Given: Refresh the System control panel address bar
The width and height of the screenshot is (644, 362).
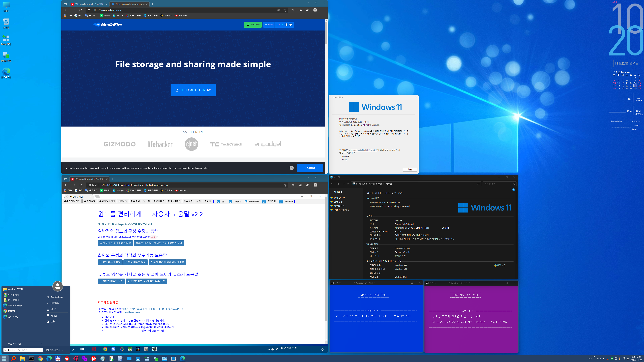Looking at the screenshot, I should (x=478, y=184).
